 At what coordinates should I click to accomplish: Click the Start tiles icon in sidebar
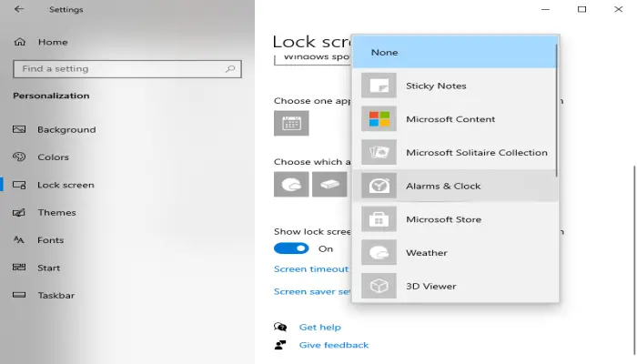pos(19,268)
